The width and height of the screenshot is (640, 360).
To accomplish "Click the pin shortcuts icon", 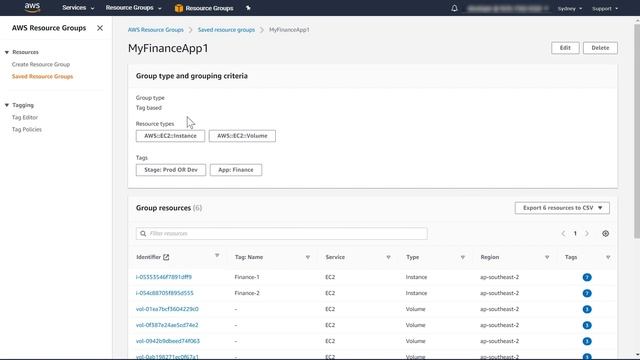I will [248, 8].
